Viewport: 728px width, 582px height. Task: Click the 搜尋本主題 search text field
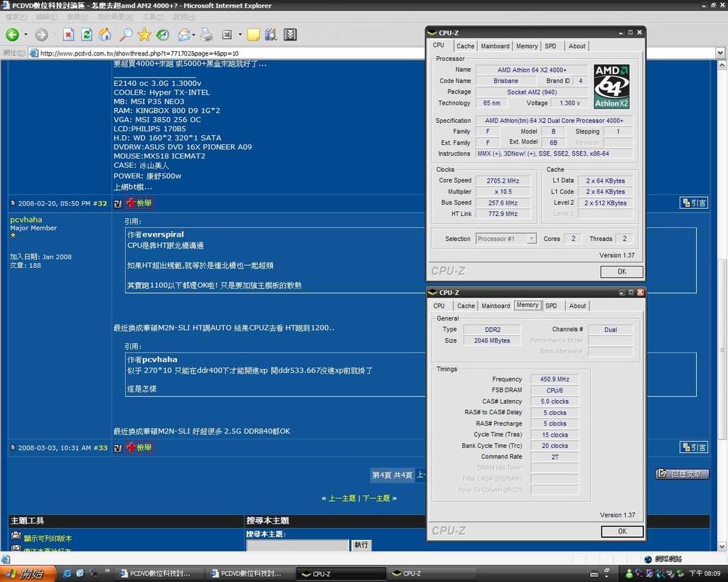click(298, 545)
